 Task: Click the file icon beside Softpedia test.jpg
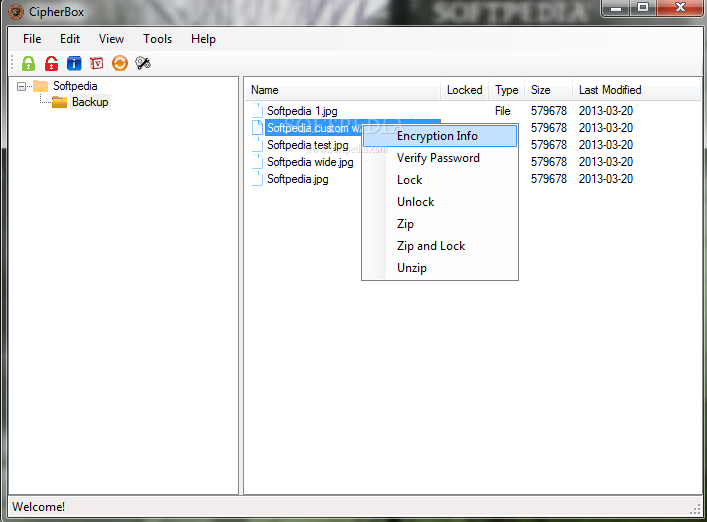point(257,145)
